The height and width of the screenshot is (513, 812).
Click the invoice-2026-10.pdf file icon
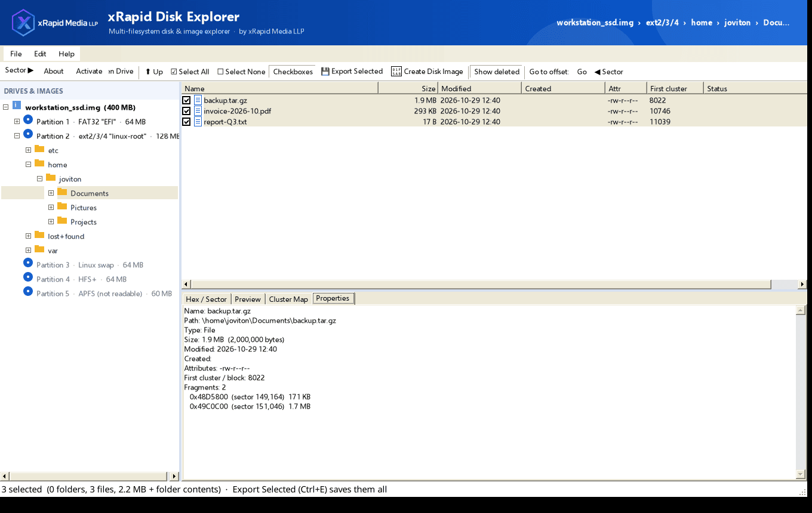click(198, 111)
